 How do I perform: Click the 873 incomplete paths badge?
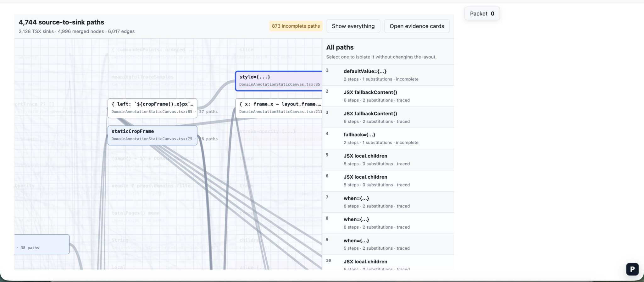(296, 26)
